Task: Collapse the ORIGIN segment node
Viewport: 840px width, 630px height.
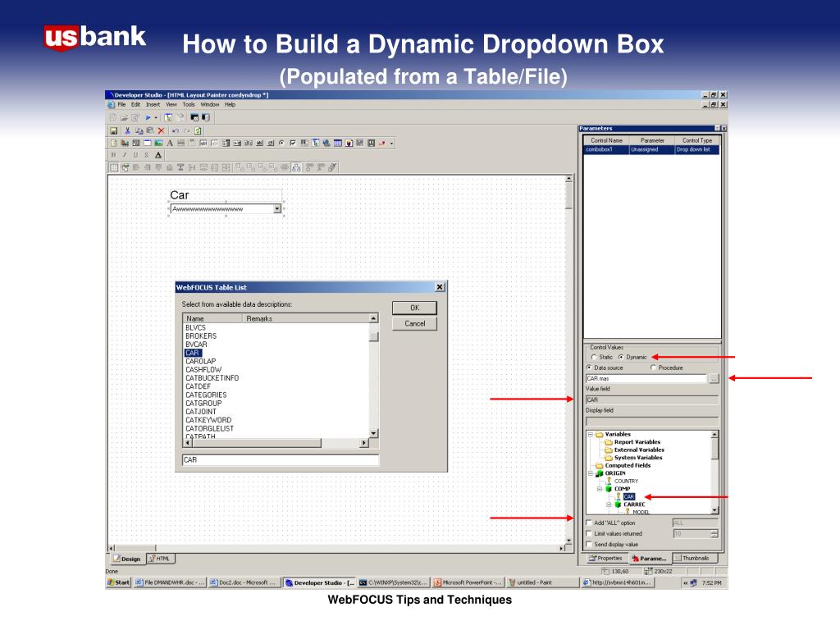Action: pos(591,473)
